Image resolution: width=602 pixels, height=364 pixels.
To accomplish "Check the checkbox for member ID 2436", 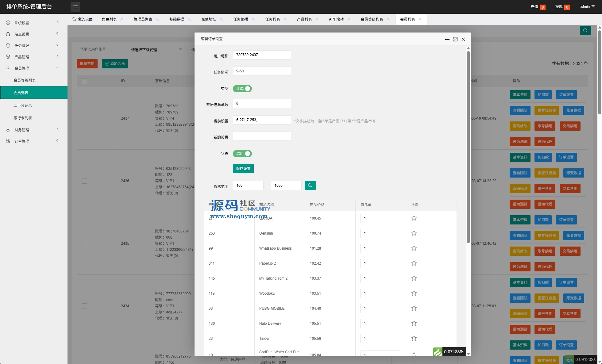I will pos(84,181).
